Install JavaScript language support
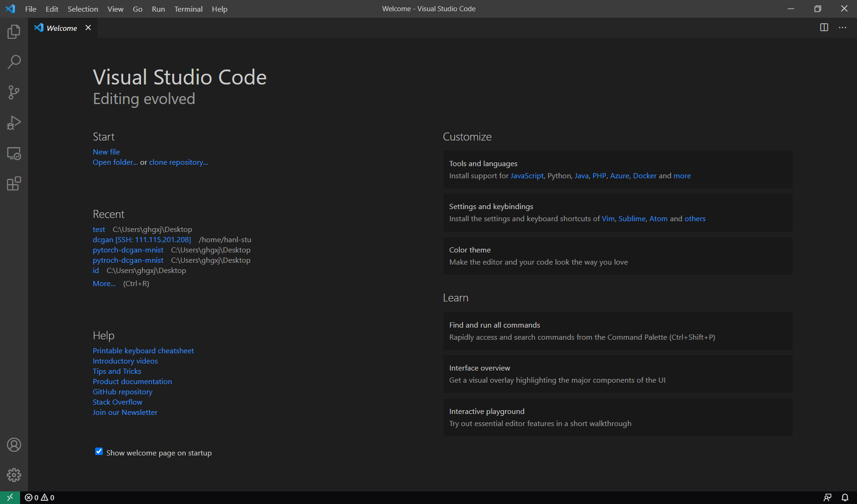The height and width of the screenshot is (504, 857). pos(527,176)
